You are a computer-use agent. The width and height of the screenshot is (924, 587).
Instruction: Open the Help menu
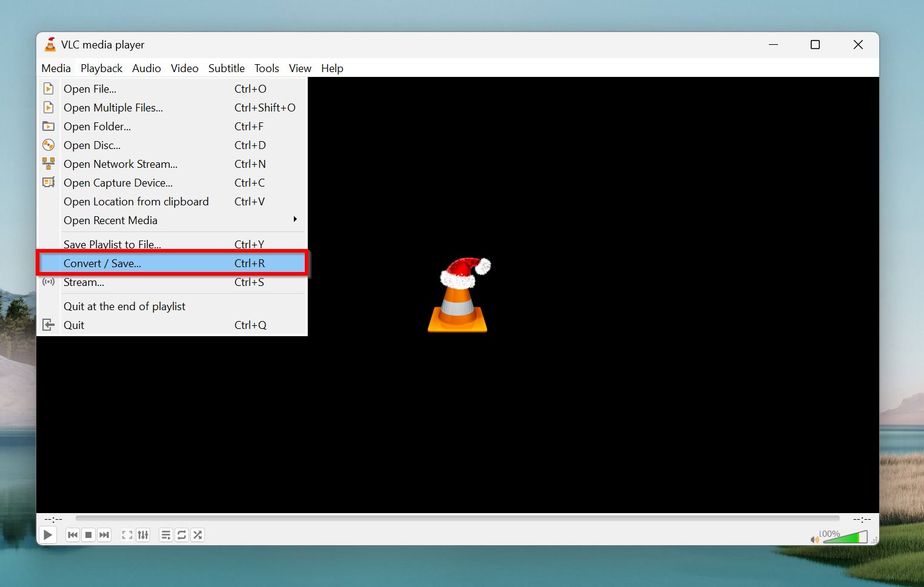point(332,68)
